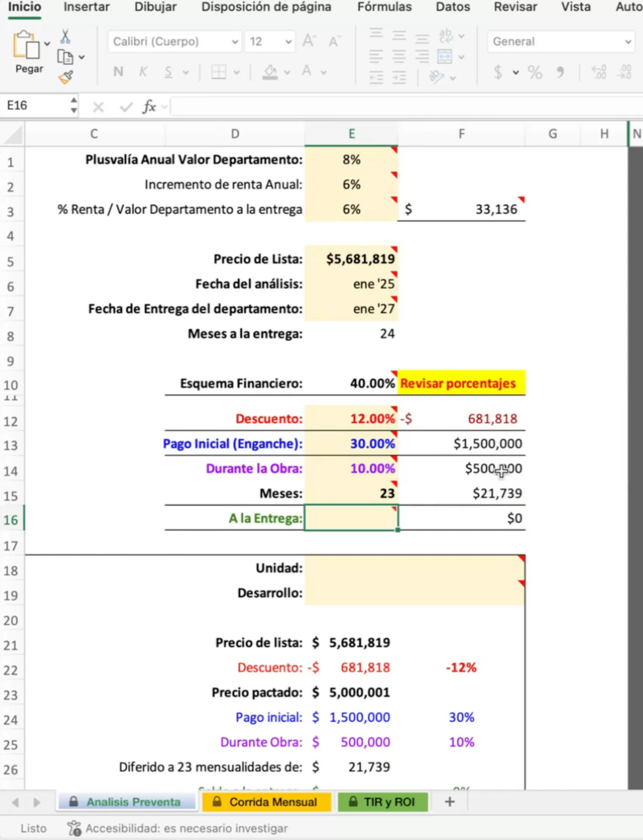Decrease font size with small A icon
Viewport: 643px width, 840px height.
tap(334, 41)
